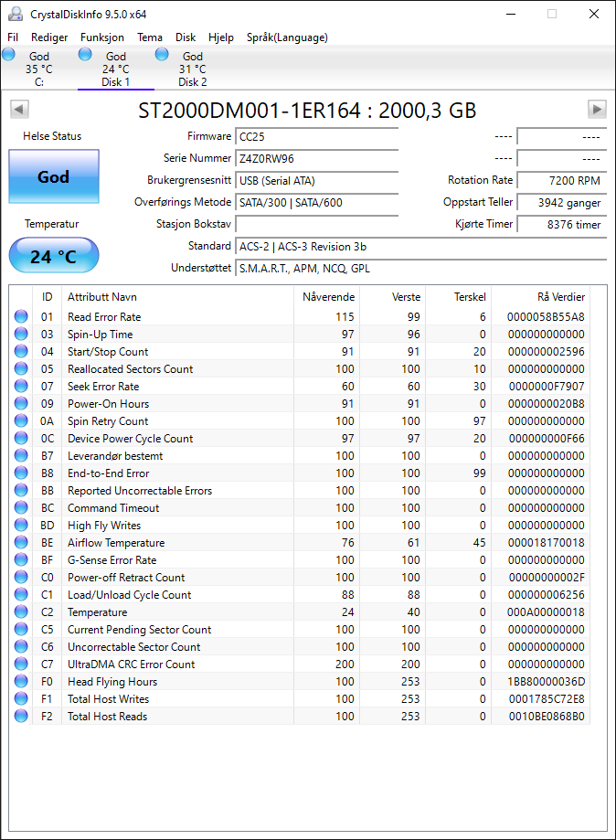Click the Rå Verdier column header
Viewport: 616px width, 840px height.
point(561,297)
